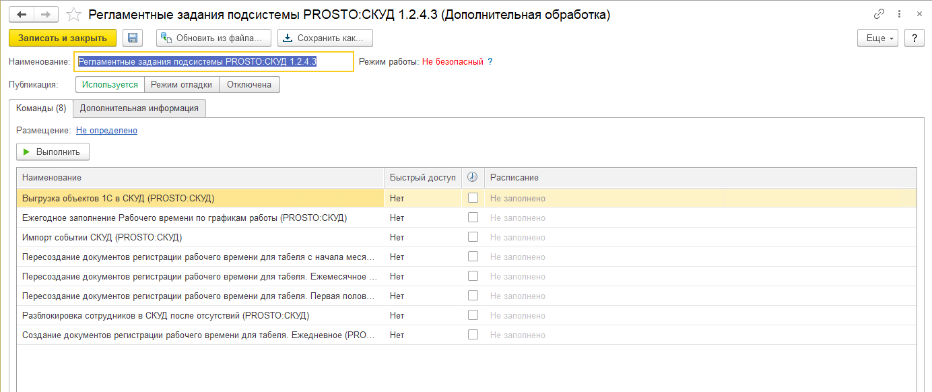Run the selected command with Выполнить
This screenshot has height=392, width=932.
(x=52, y=152)
